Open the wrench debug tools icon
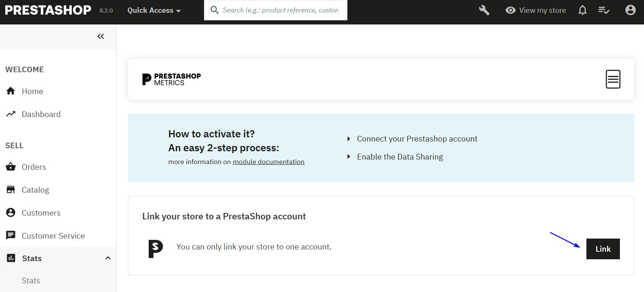 pyautogui.click(x=484, y=10)
